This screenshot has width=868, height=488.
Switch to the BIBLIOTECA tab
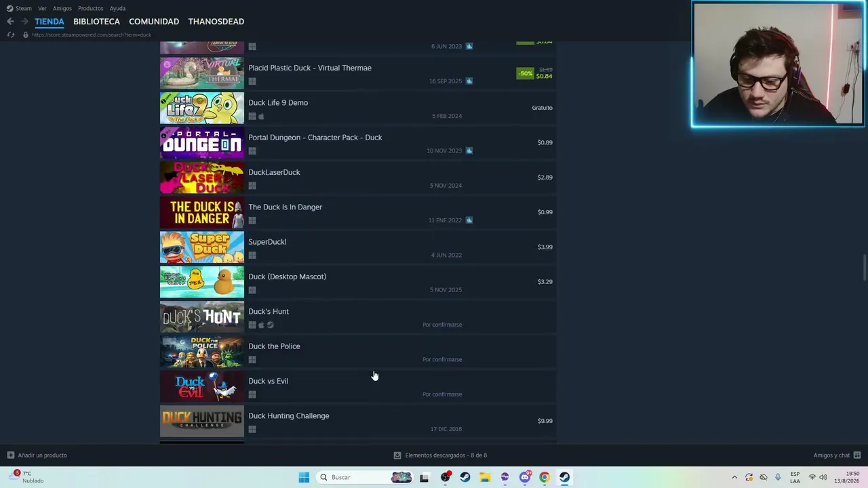coord(96,22)
